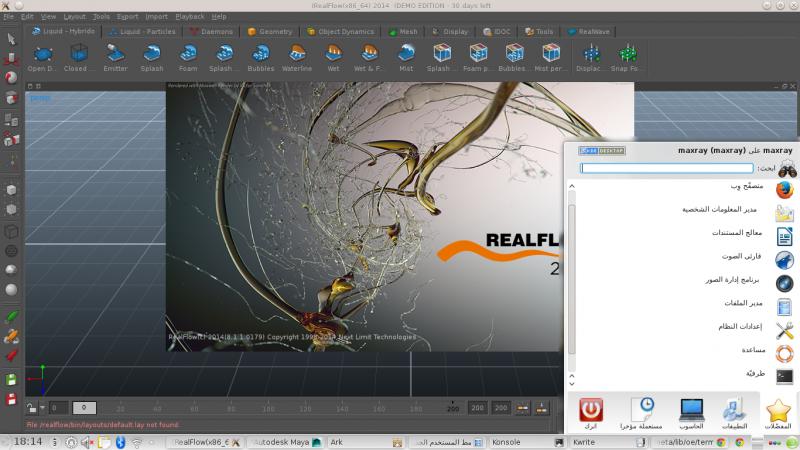Switch to Autodesk Maya in taskbar

point(287,442)
